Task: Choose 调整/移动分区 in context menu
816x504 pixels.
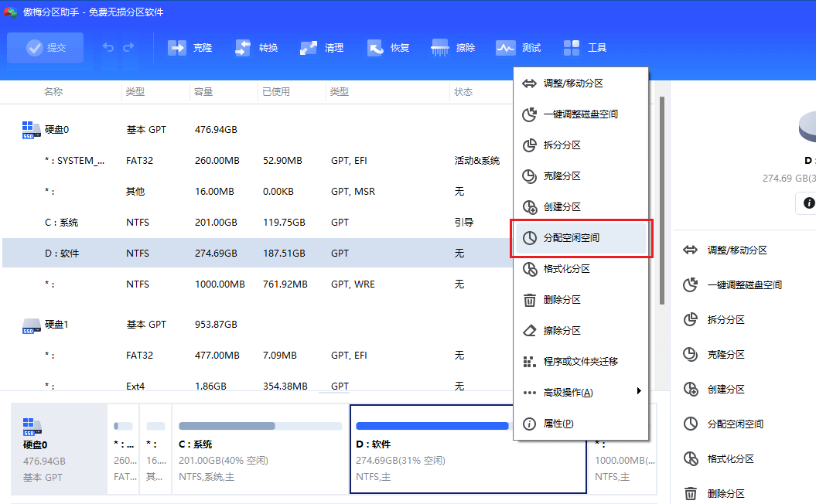Action: 581,83
